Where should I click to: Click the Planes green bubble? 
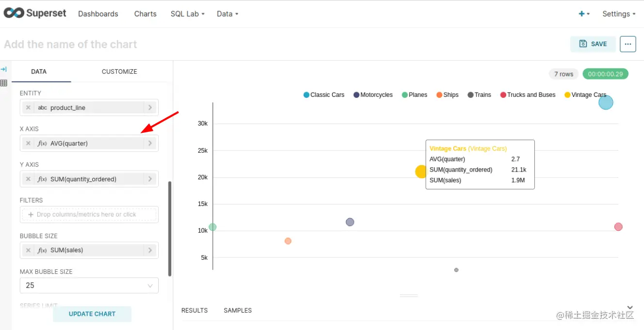213,227
